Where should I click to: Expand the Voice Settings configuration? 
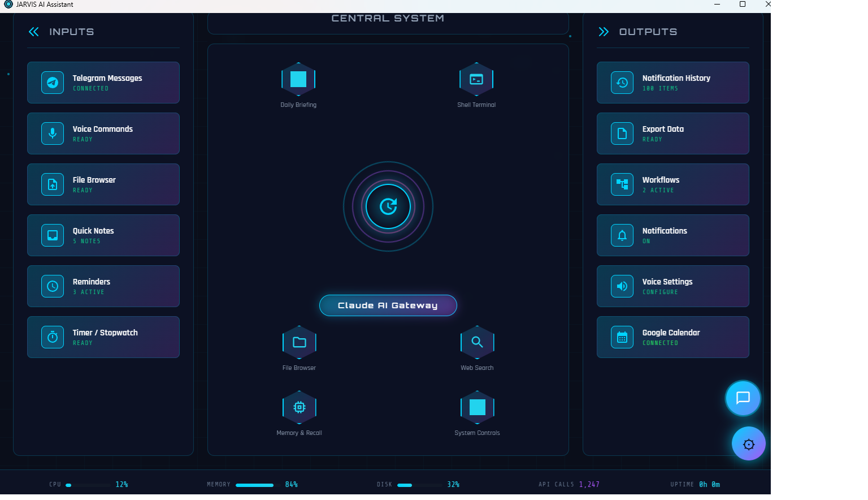coord(672,286)
